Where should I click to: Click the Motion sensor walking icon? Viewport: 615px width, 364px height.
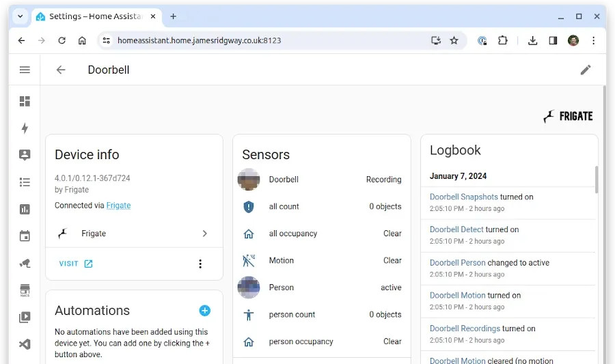point(249,261)
